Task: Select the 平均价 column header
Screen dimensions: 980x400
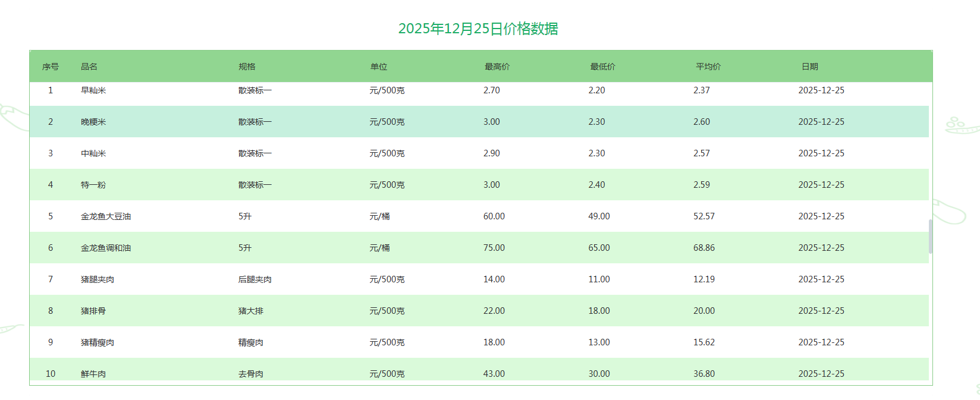Action: click(708, 67)
